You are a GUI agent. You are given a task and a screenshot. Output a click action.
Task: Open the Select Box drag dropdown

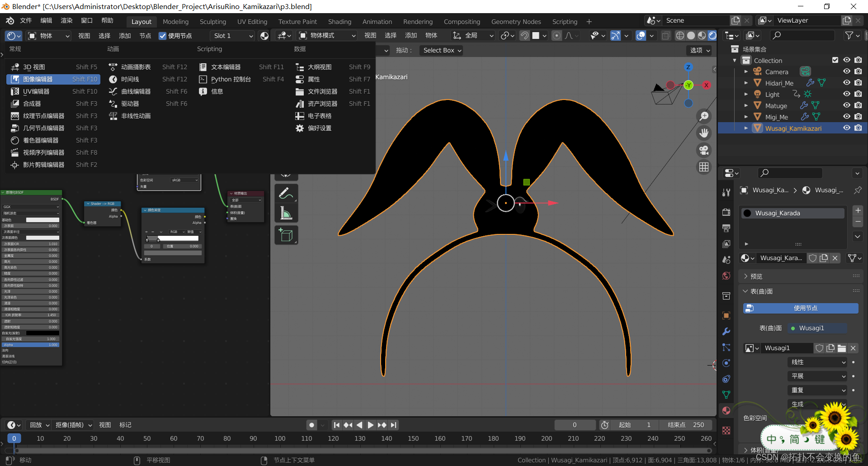coord(442,50)
